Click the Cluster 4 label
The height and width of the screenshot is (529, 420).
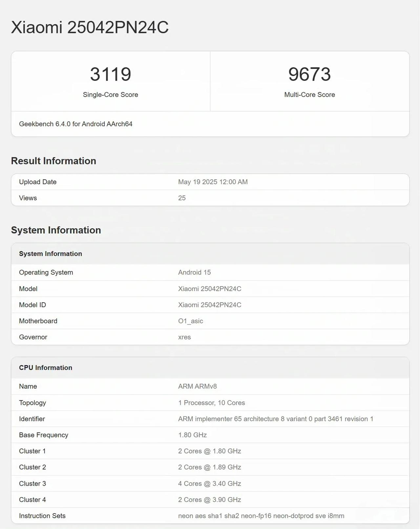[x=32, y=499]
